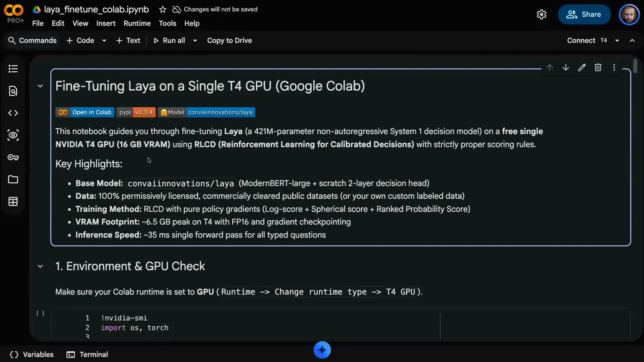644x362 pixels.
Task: Click the Model convaiinnovations/laya badge
Action: 206,112
